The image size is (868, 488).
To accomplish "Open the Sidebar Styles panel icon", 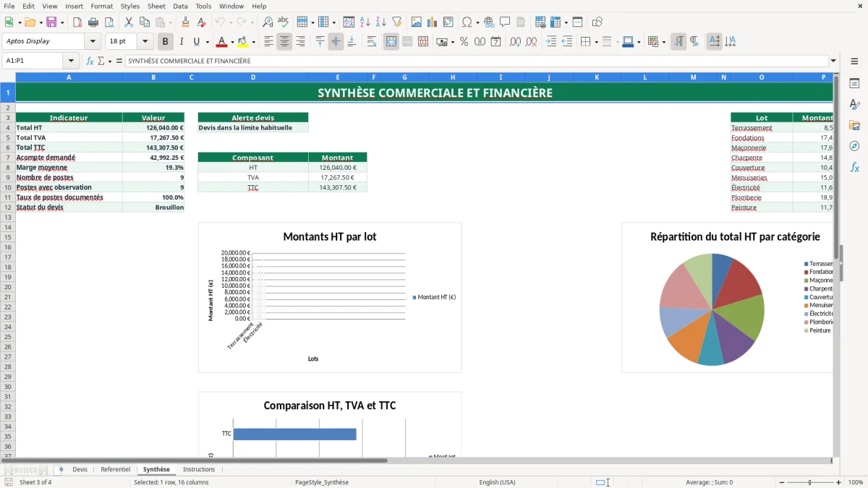I will coord(854,104).
